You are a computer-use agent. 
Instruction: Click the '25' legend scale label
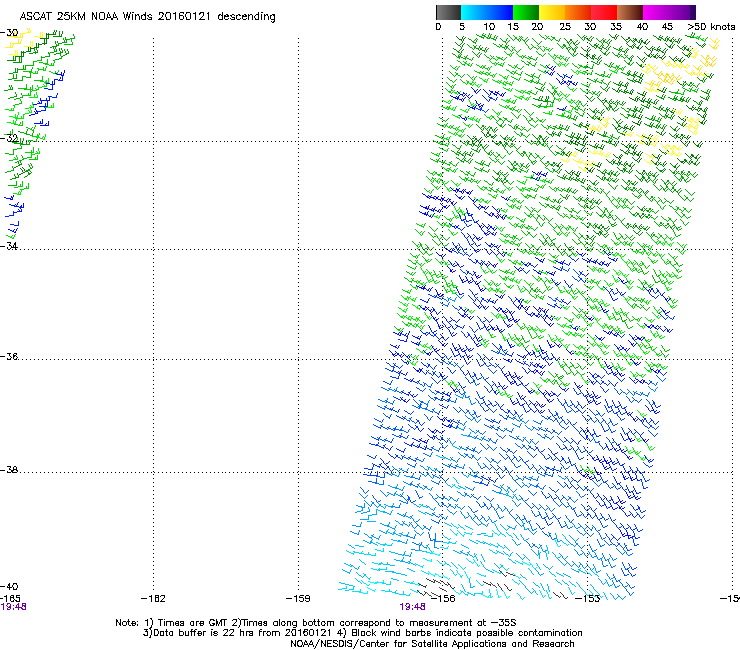(x=565, y=27)
